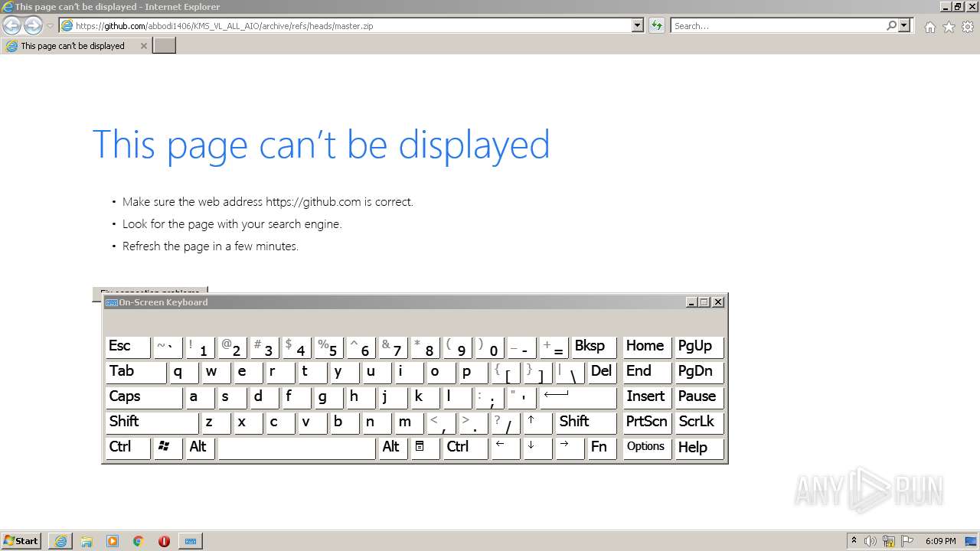Screen dimensions: 980x551
Task: Click the Windows logo key on keyboard
Action: tap(167, 447)
